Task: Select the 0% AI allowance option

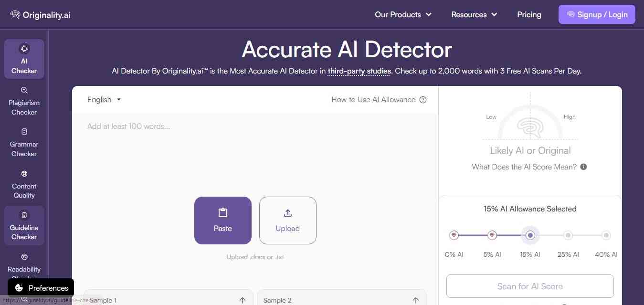Action: coord(454,235)
